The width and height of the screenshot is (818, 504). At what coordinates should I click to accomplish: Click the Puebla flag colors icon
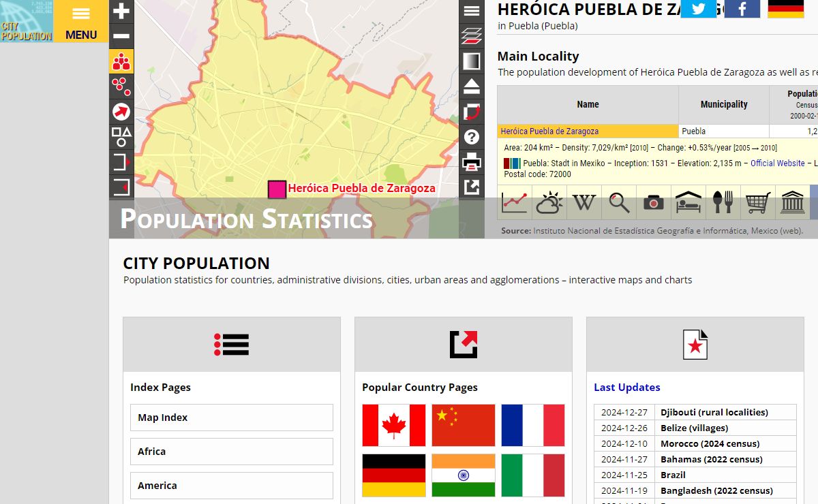point(512,163)
